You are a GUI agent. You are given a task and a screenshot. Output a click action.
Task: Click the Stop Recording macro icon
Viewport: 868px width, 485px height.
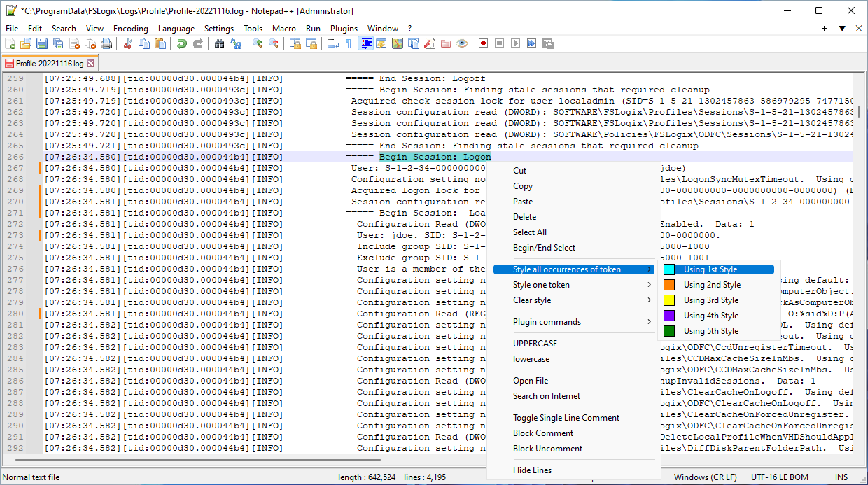click(499, 43)
